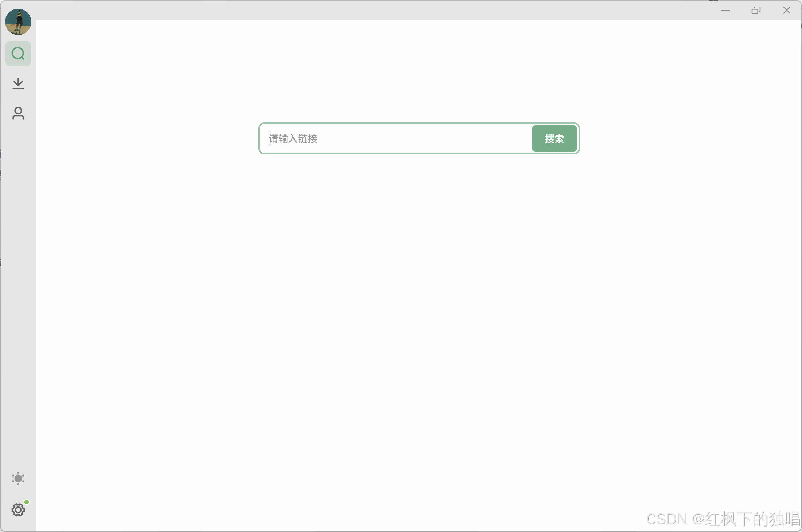Click the circular profile avatar
This screenshot has height=532, width=802.
tap(18, 22)
